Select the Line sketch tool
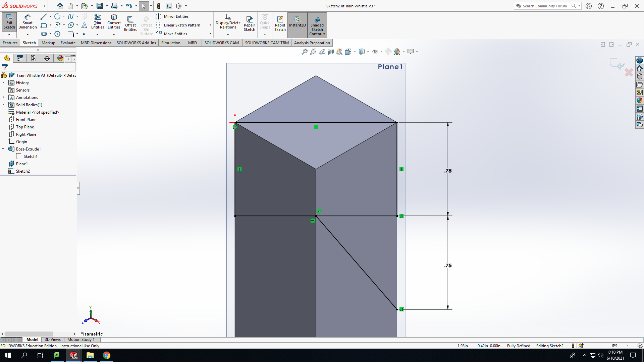This screenshot has width=644, height=362. (44, 16)
